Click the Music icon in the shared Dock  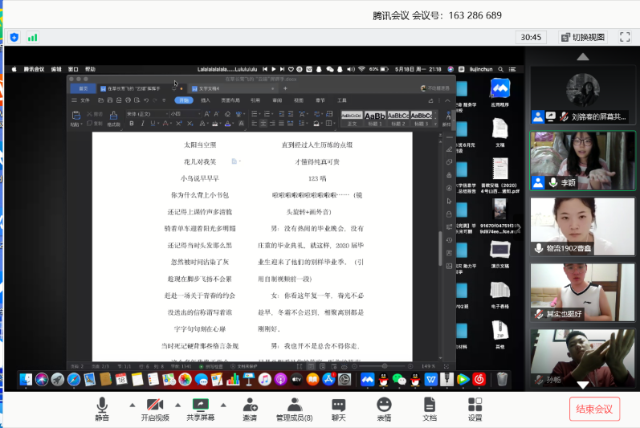pos(264,379)
